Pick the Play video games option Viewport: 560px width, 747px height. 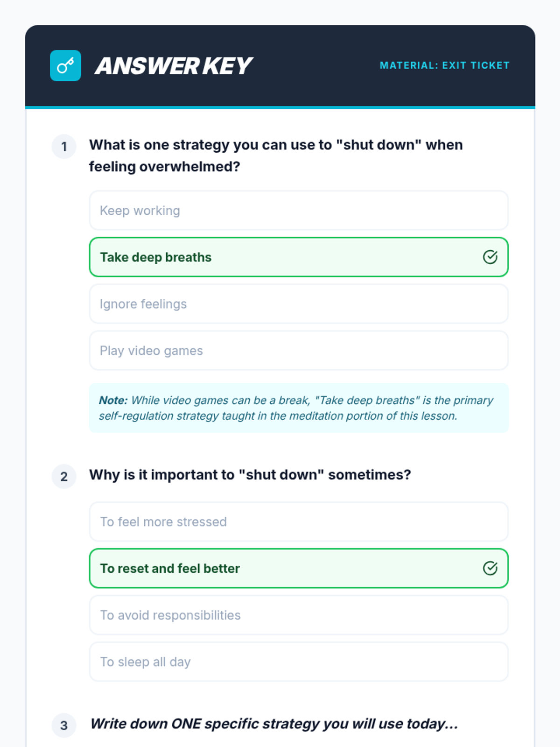point(299,351)
